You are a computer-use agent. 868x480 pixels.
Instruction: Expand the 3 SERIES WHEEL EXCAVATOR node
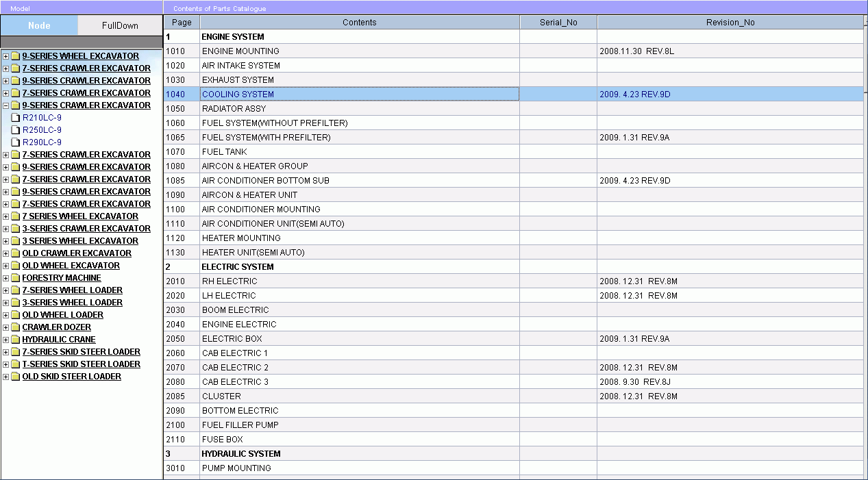pyautogui.click(x=6, y=241)
